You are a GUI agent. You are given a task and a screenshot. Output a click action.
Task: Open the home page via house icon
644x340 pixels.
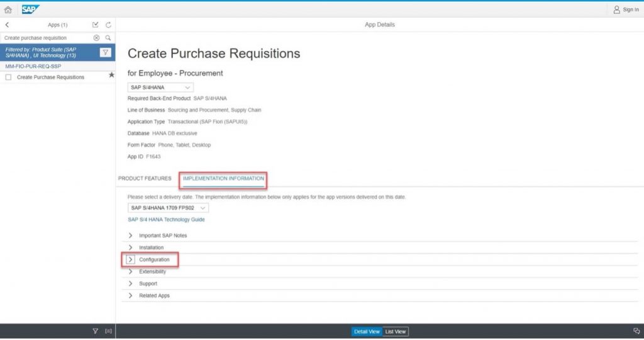[8, 9]
